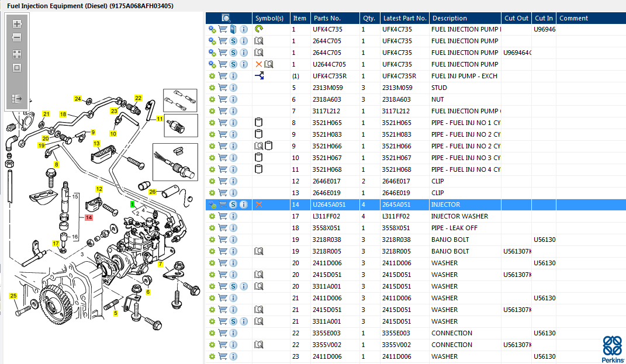
Task: Click the Cut In column header
Action: coord(544,18)
